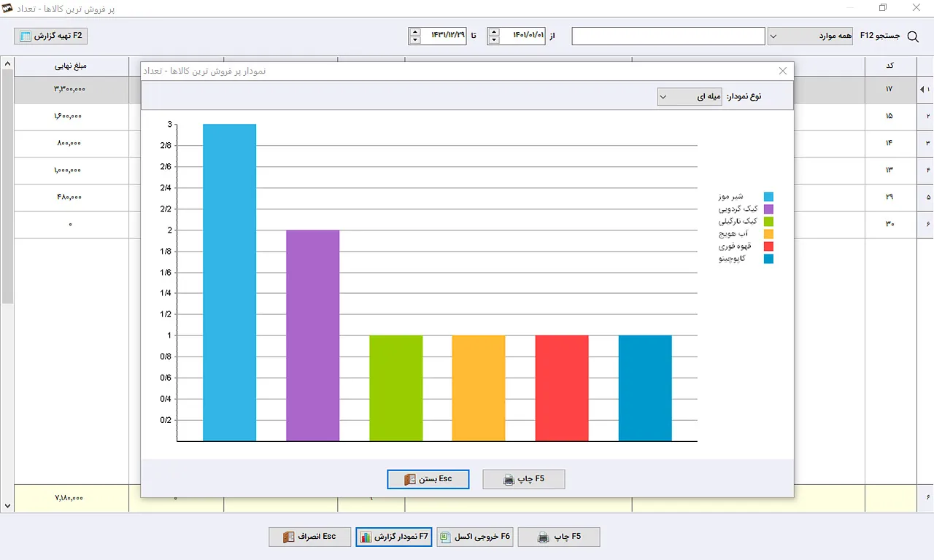Open the 'همه موارد' search filter dropdown

[810, 36]
